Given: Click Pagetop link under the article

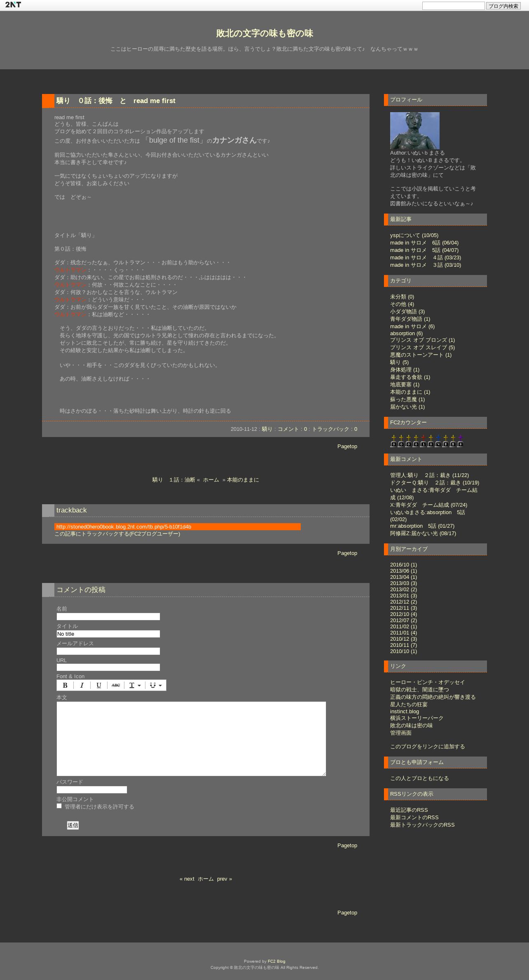Looking at the screenshot, I should coord(347,447).
